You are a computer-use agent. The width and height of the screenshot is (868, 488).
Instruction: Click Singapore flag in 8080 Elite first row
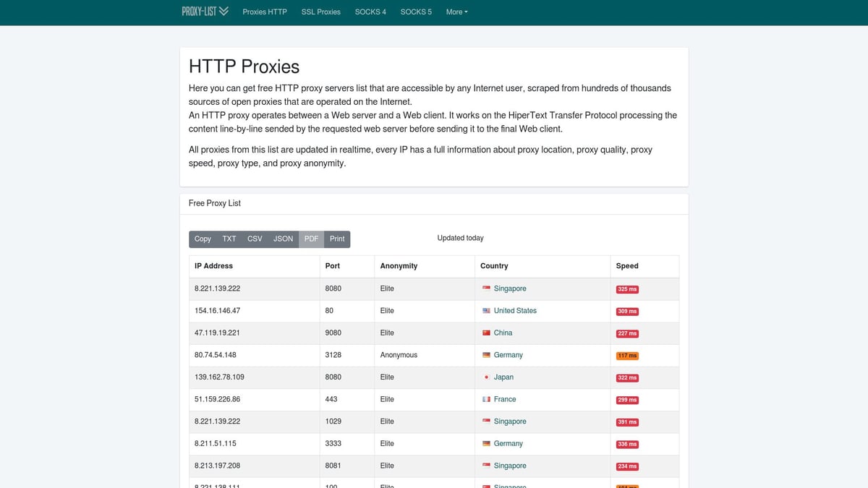(486, 288)
